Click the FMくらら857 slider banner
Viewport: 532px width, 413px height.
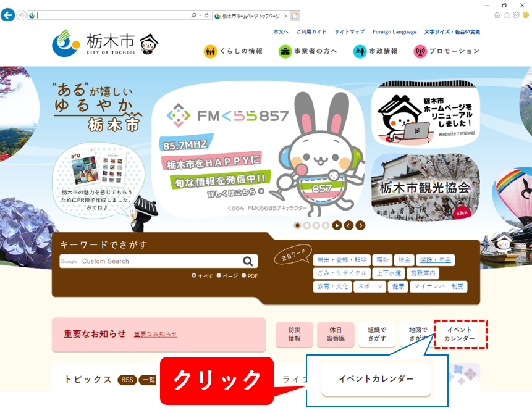(258, 149)
